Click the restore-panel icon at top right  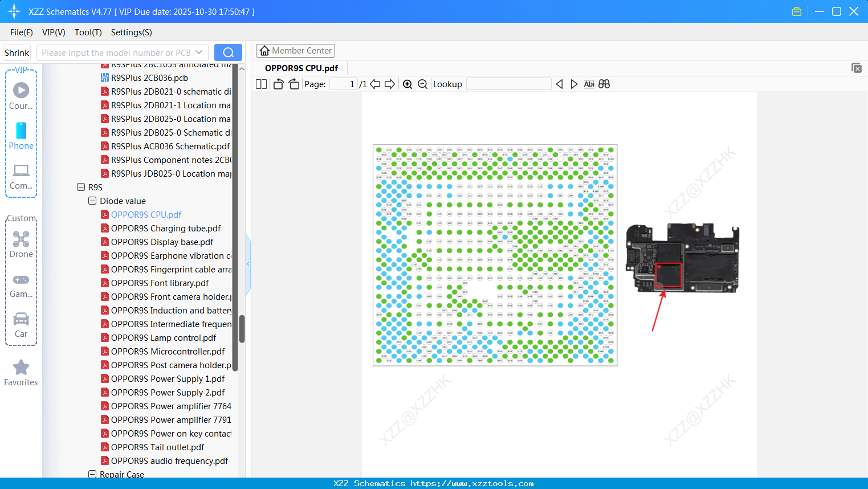pyautogui.click(x=857, y=68)
